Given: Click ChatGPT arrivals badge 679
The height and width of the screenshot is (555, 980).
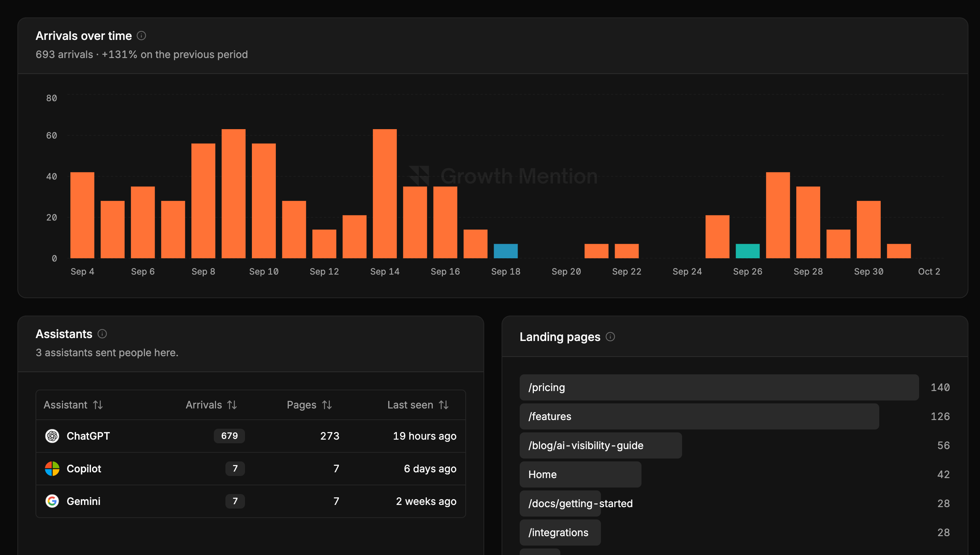Looking at the screenshot, I should click(229, 436).
